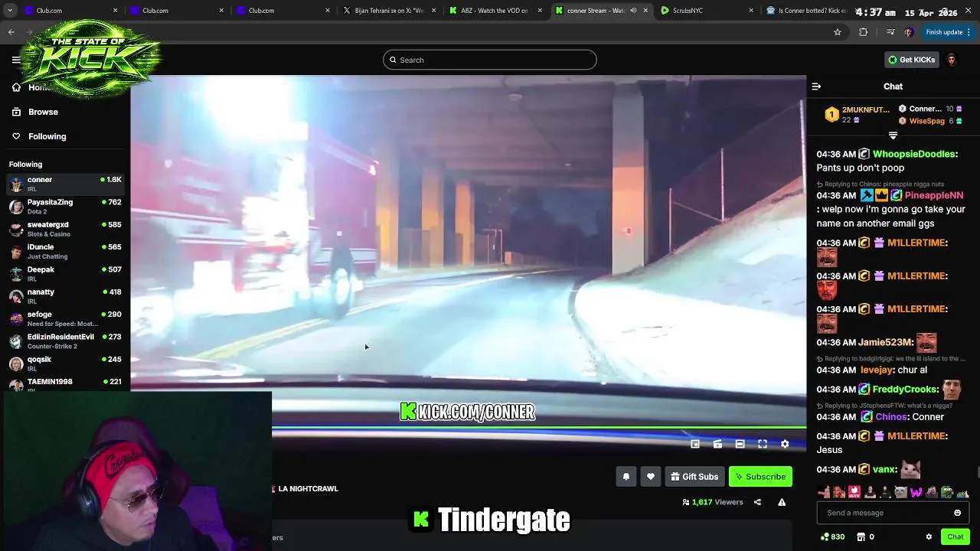Click the search magnifier icon in Kick search

coord(394,60)
